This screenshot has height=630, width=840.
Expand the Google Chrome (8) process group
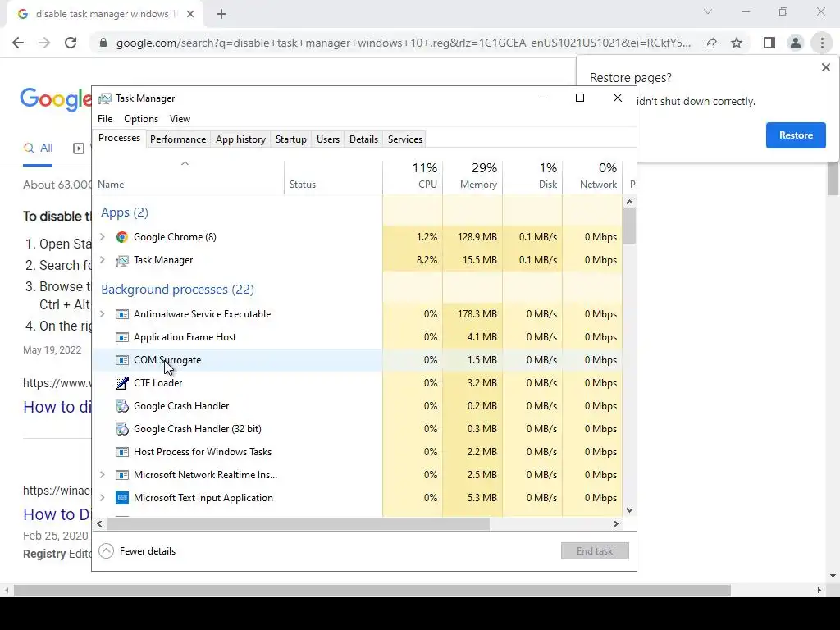point(103,237)
